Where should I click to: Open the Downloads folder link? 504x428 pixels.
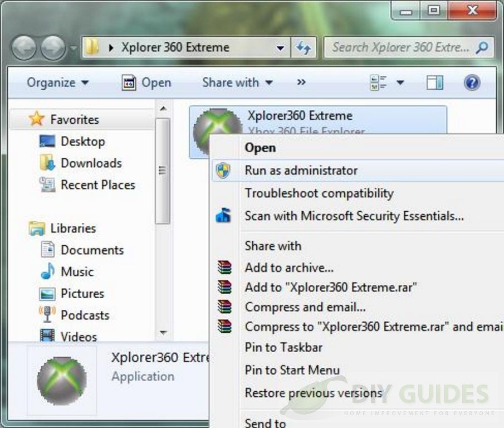click(x=91, y=163)
